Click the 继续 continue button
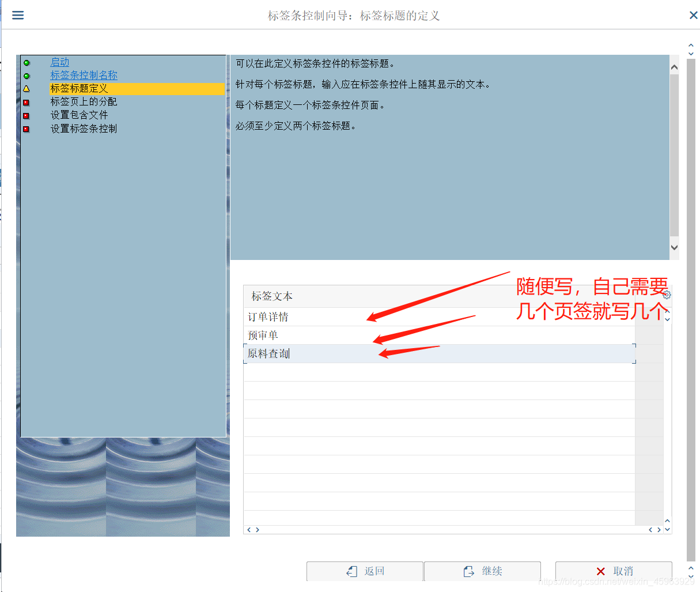Viewport: 700px width, 592px height. (482, 571)
